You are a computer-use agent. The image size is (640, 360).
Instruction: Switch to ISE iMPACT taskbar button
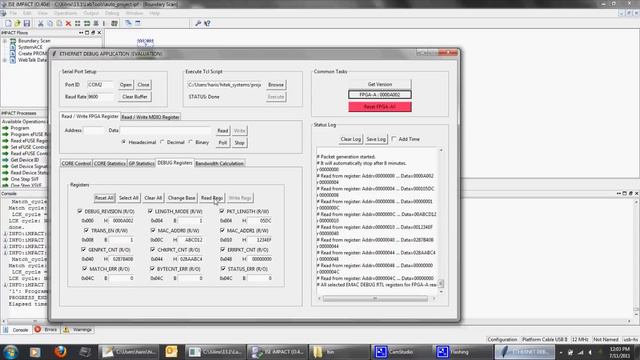pos(277,352)
